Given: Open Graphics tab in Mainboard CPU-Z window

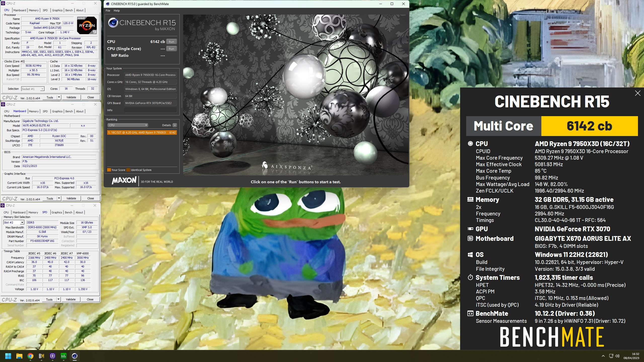Looking at the screenshot, I should 57,111.
